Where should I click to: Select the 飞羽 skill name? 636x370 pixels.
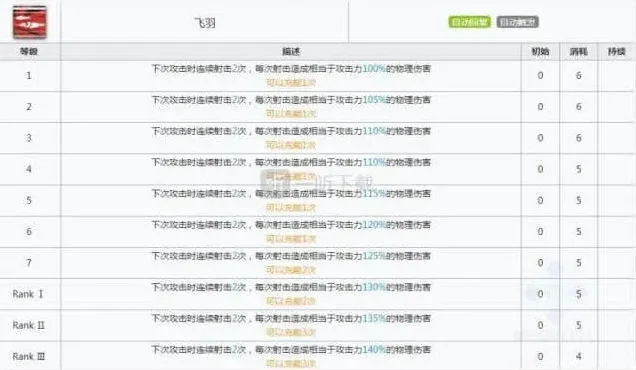(x=205, y=23)
